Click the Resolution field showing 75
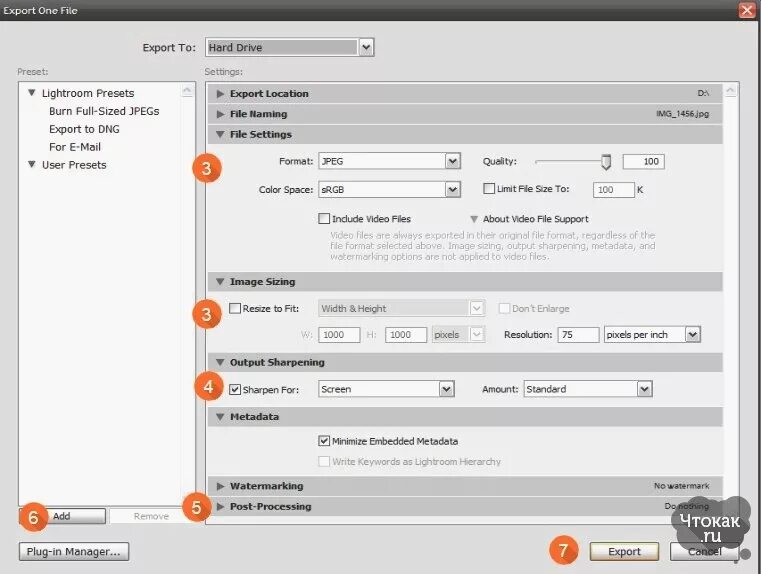The width and height of the screenshot is (761, 574). [578, 335]
